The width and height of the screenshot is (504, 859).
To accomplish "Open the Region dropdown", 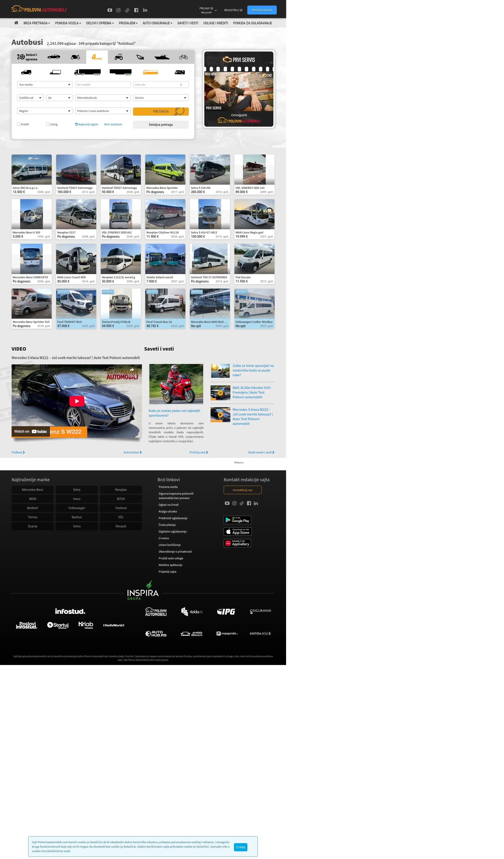I will (45, 111).
